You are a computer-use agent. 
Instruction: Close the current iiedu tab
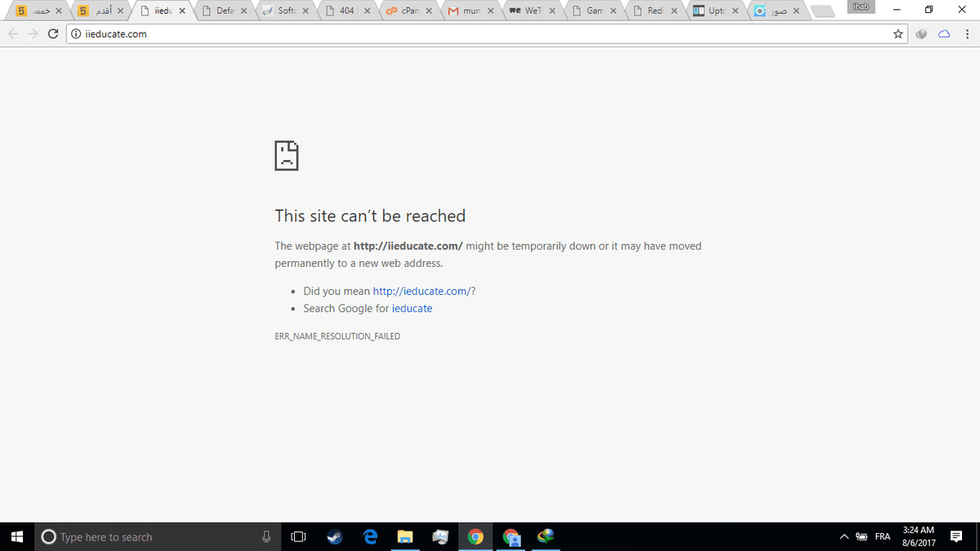pos(181,11)
